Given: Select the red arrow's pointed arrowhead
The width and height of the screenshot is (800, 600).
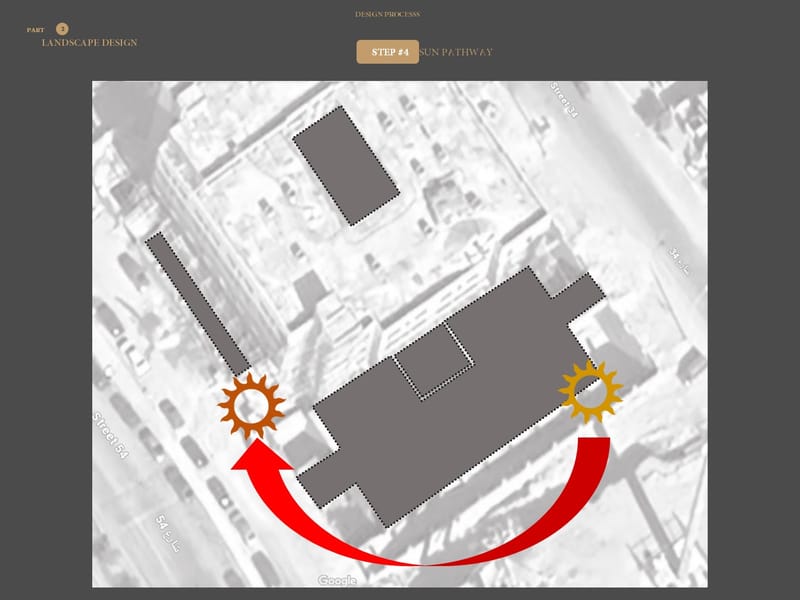Looking at the screenshot, I should click(256, 456).
